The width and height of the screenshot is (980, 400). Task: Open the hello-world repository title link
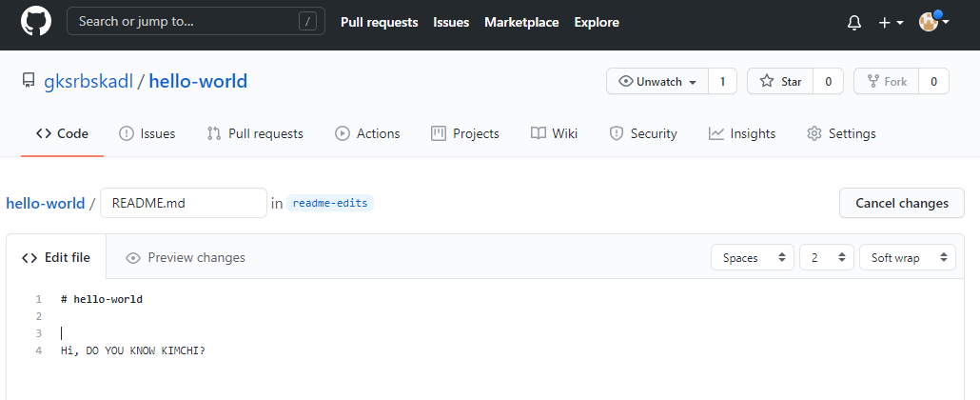tap(198, 81)
